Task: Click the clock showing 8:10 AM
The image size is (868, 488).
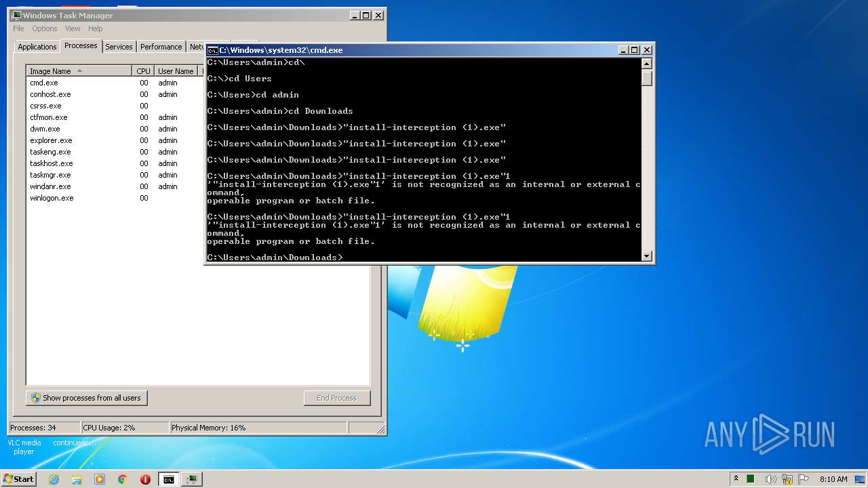Action: tap(833, 479)
